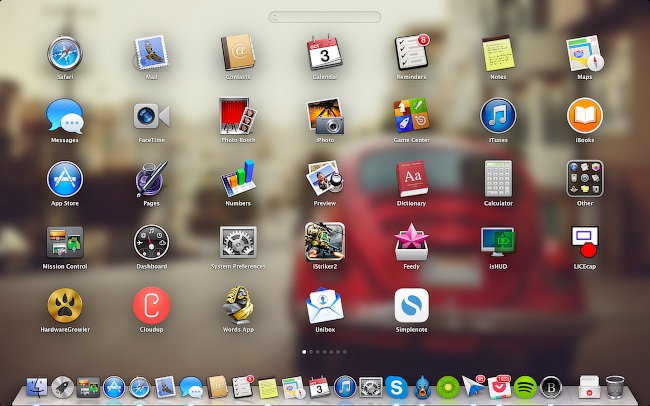This screenshot has width=650, height=406.
Task: Open App Store from the Dock
Action: click(x=114, y=387)
